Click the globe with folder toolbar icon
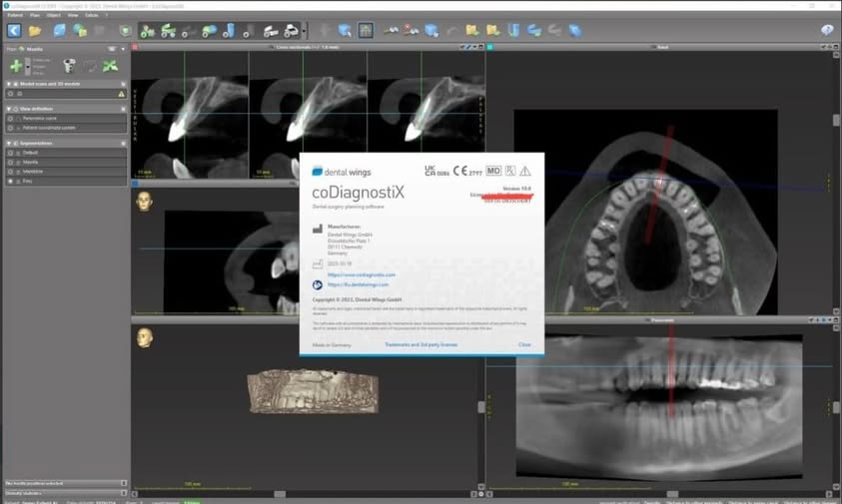This screenshot has height=504, width=842. (x=80, y=31)
